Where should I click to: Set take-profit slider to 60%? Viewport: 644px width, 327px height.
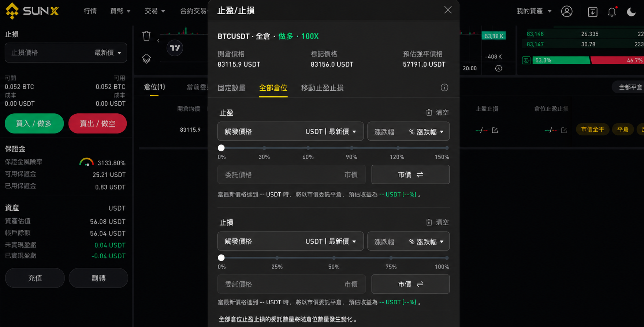point(308,148)
